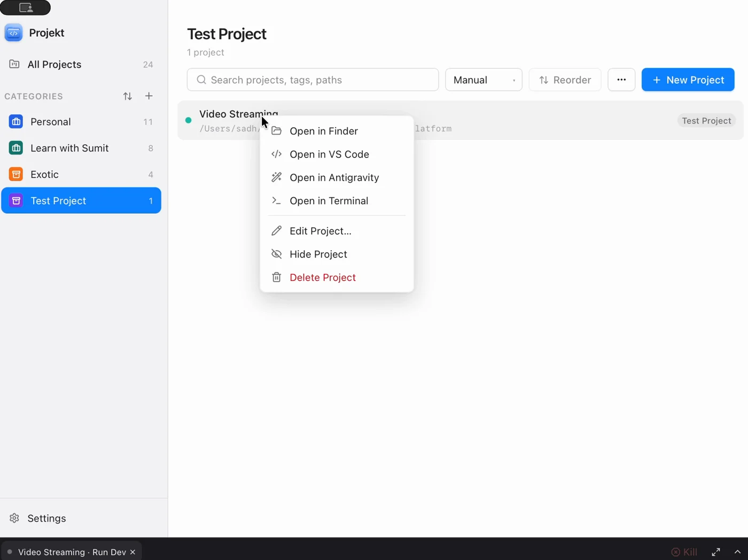
Task: Open Settings in the sidebar
Action: coord(84,518)
